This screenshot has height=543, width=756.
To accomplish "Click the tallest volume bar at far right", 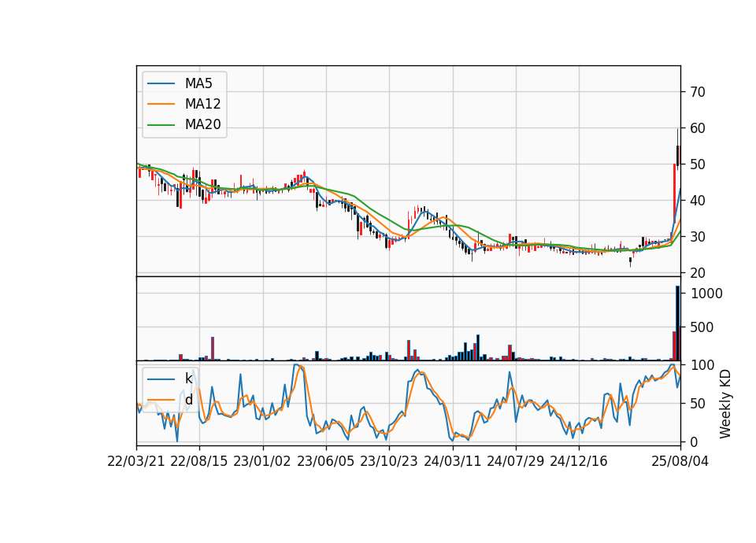I will coord(677,323).
